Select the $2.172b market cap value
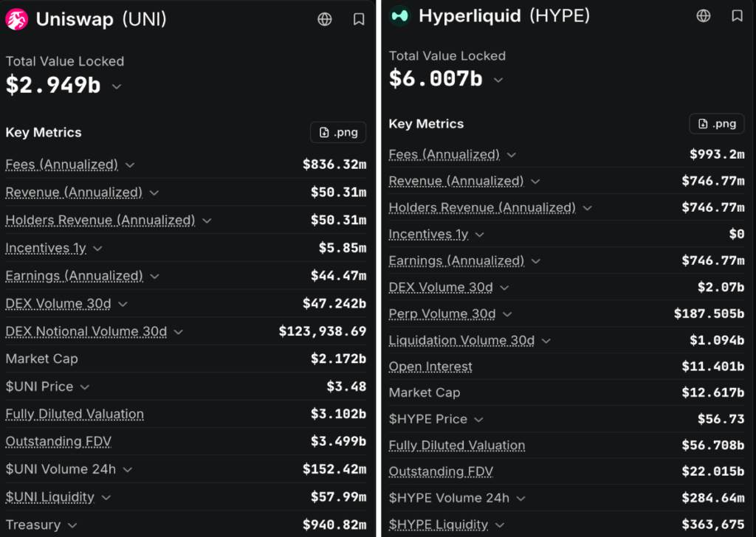The height and width of the screenshot is (537, 756). coord(338,358)
